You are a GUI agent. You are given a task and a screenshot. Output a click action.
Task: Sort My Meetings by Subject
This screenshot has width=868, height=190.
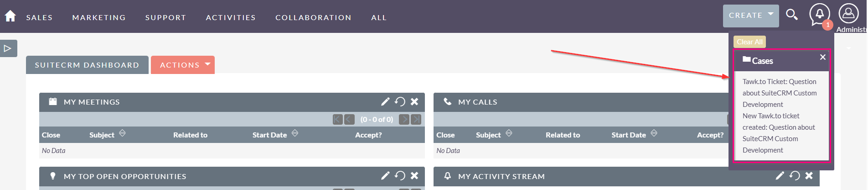(x=122, y=133)
